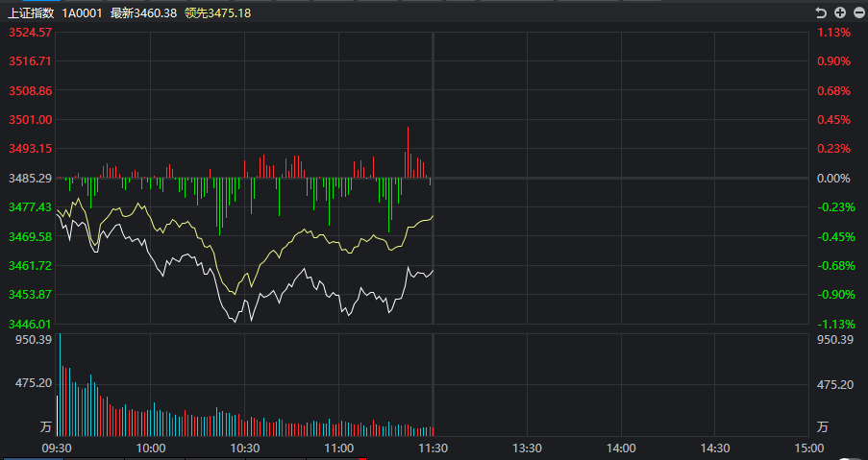
Task: Click the red 0.90% percentage label
Action: pyautogui.click(x=833, y=61)
